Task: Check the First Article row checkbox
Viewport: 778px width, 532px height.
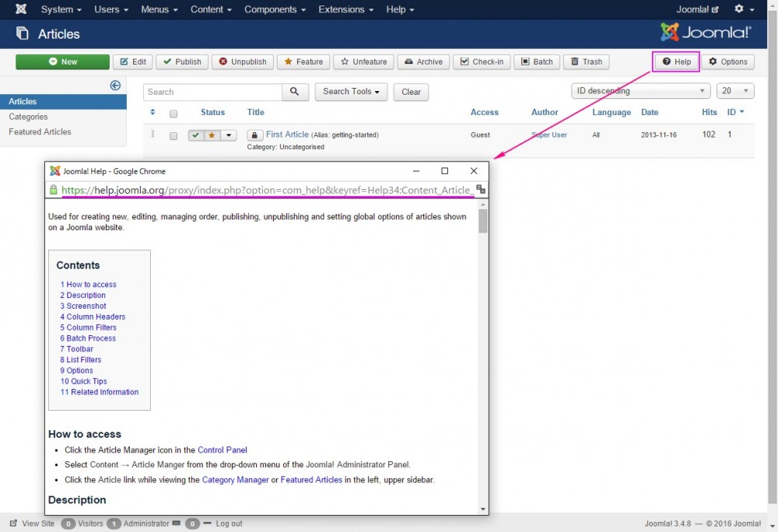Action: point(173,136)
